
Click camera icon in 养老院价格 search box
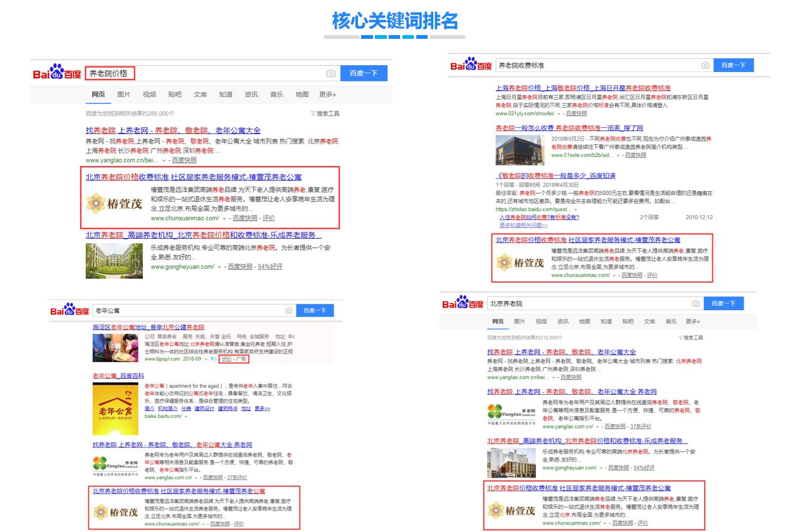[x=330, y=73]
